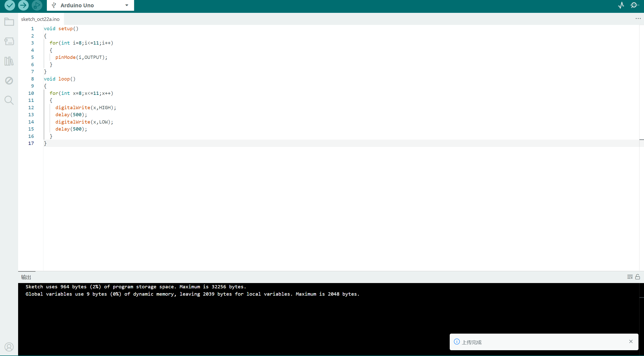This screenshot has height=356, width=644.
Task: Open the Debug sidebar panel
Action: click(9, 81)
